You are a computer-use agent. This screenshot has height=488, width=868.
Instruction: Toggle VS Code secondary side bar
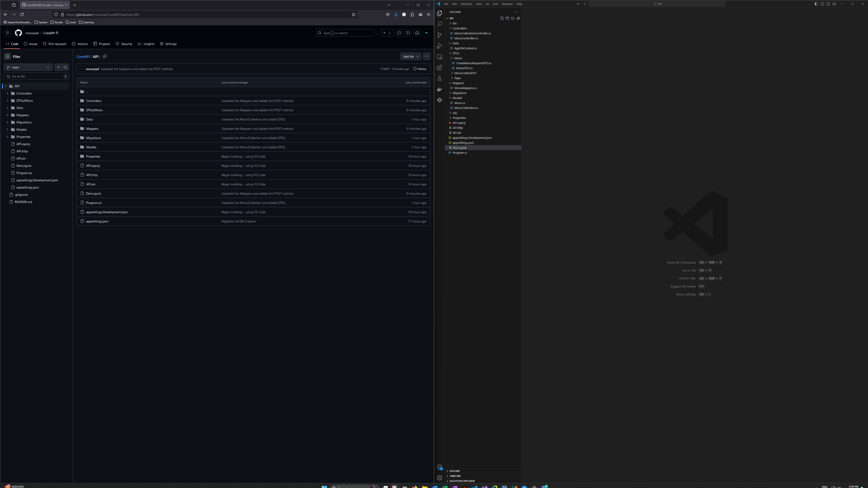coord(828,4)
